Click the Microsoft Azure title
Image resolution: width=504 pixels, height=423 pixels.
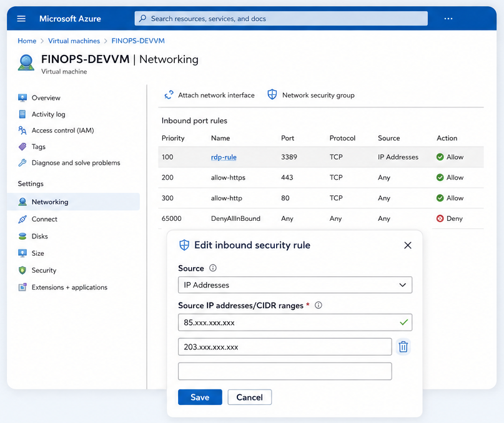[x=70, y=19]
